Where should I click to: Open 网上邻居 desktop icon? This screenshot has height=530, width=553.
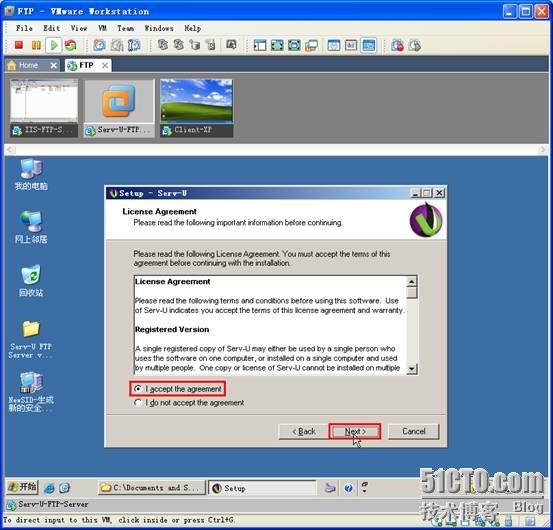tap(31, 227)
